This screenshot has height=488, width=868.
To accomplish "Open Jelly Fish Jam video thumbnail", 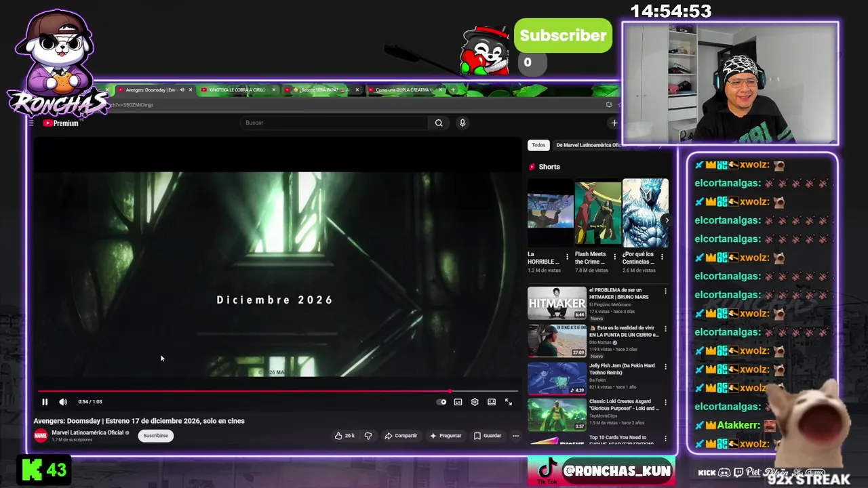I will tap(557, 379).
